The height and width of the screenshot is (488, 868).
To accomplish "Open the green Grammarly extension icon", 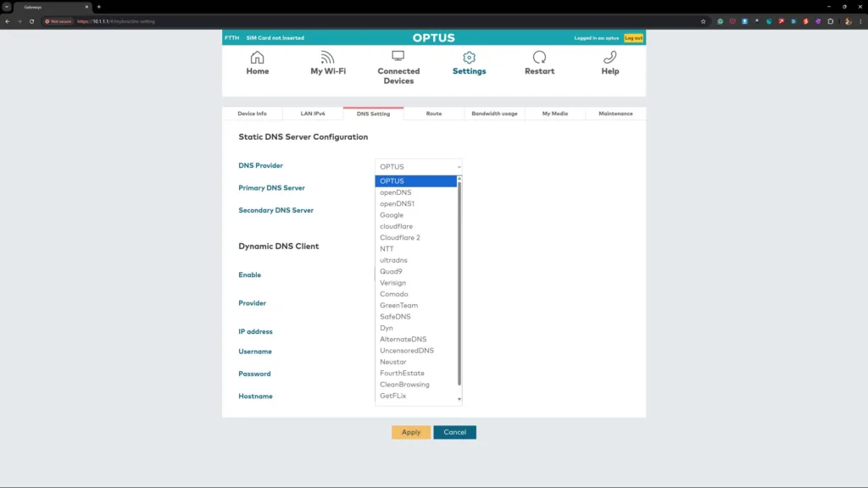I will click(721, 21).
